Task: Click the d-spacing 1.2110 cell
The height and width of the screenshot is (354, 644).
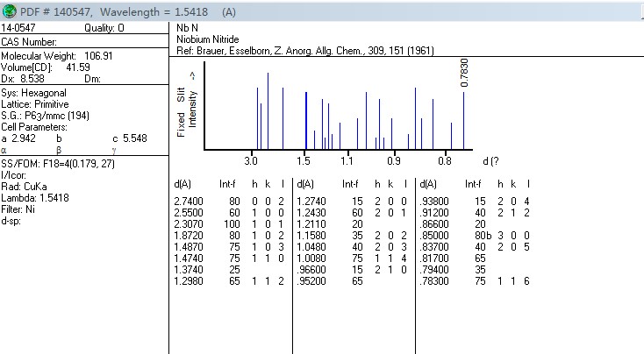Action: pos(311,224)
